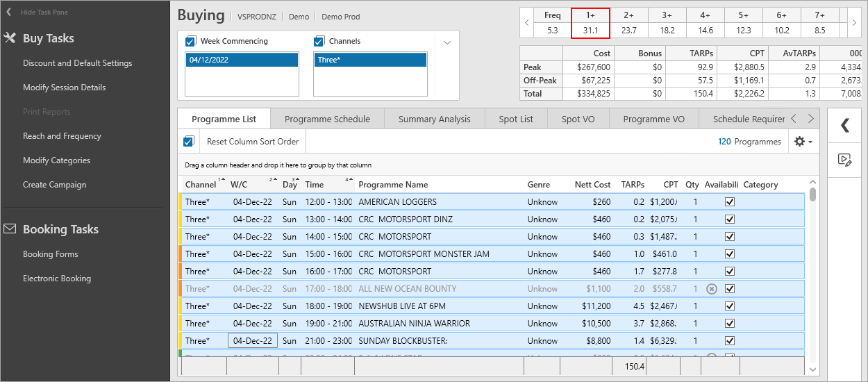This screenshot has width=868, height=382.
Task: Click the scrollbar up arrow in programme list
Action: point(813,183)
